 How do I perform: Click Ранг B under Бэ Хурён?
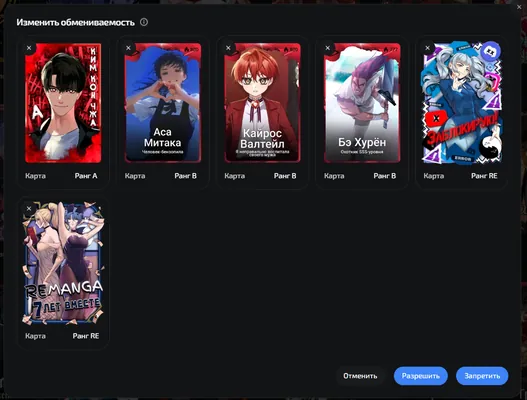click(385, 176)
